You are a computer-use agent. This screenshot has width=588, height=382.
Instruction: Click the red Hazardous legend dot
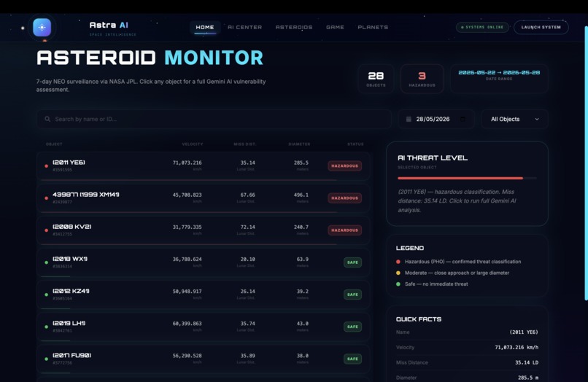pos(398,262)
